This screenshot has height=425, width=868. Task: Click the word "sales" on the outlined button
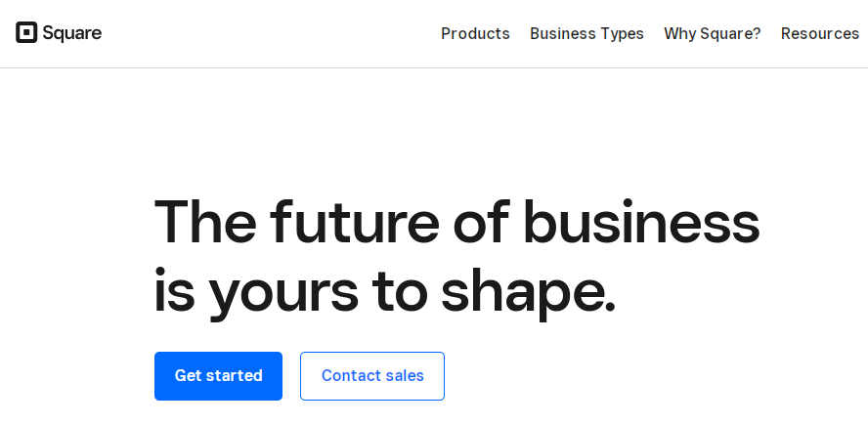pos(402,376)
